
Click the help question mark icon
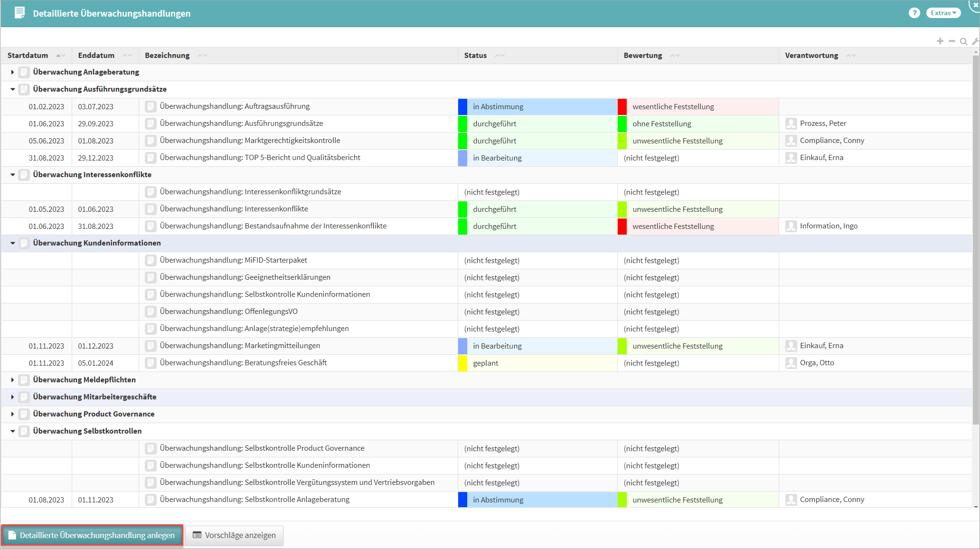click(914, 13)
